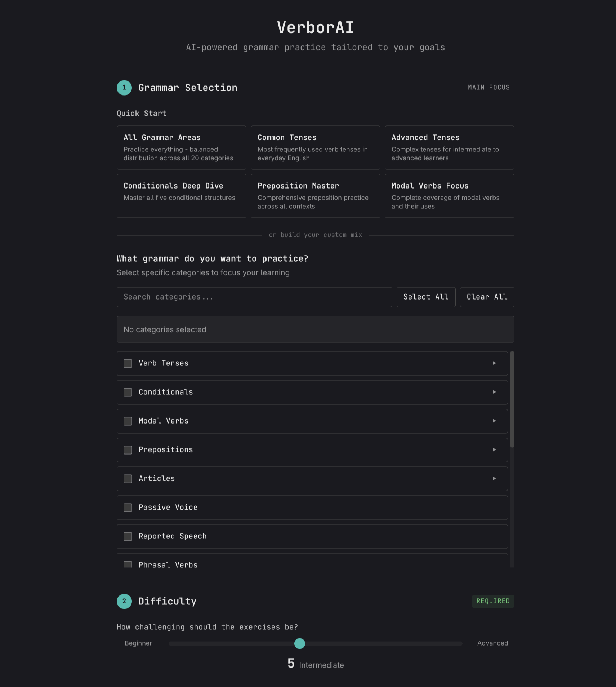Check the Passive Voice category
616x687 pixels.
coord(128,508)
